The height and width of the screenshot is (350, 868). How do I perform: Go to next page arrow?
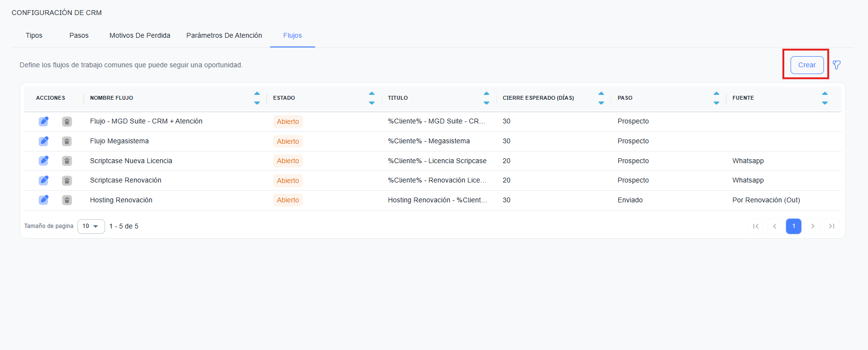813,226
